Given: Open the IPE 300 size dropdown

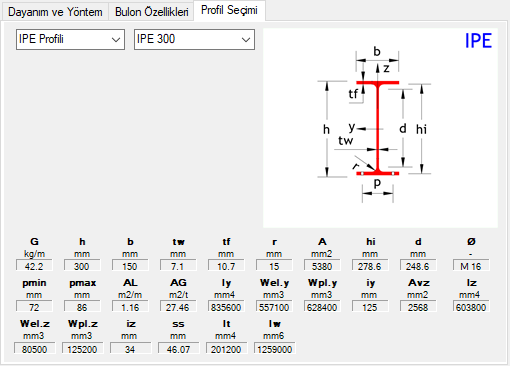Looking at the screenshot, I should pos(194,39).
